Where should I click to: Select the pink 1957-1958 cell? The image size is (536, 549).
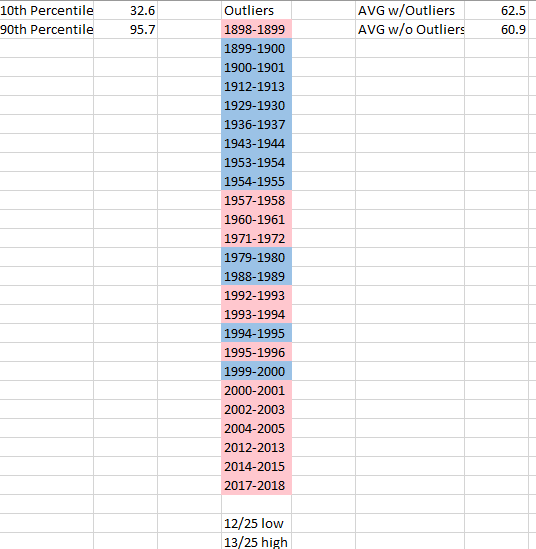click(x=256, y=200)
